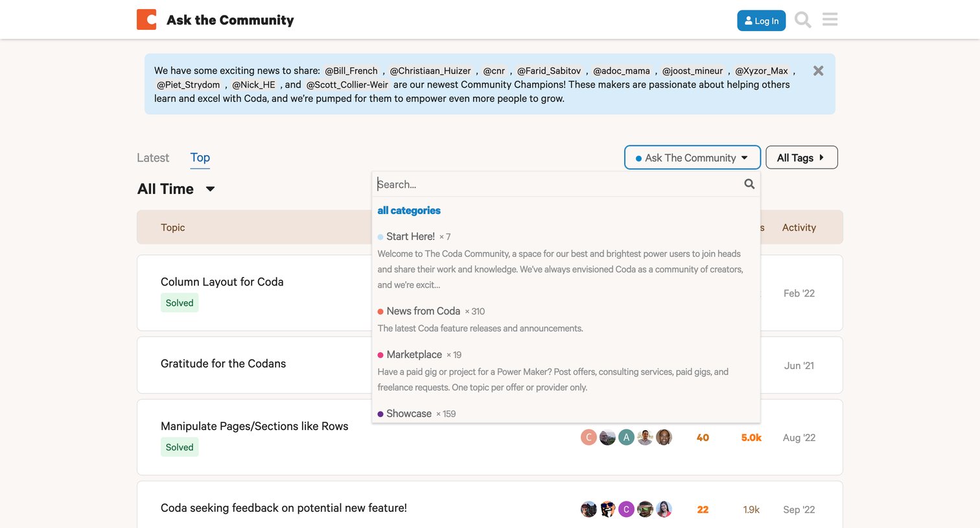Click the 5.0k views count

(751, 438)
